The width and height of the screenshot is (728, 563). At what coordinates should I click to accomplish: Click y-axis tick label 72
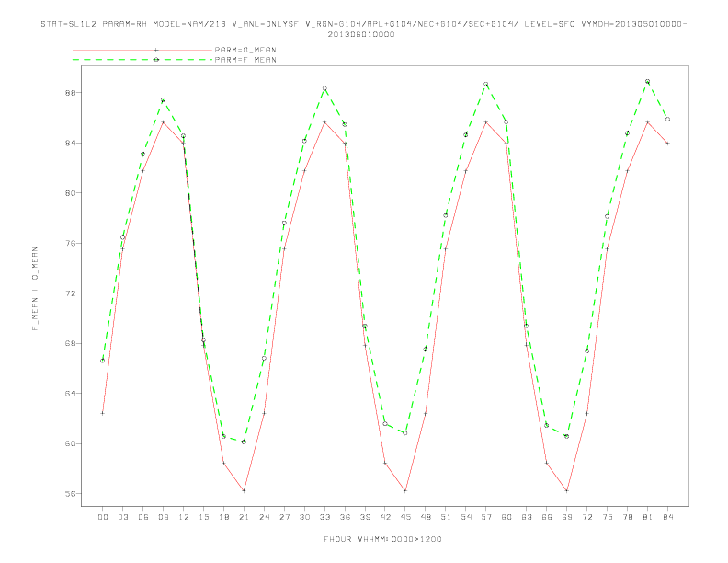pyautogui.click(x=71, y=293)
